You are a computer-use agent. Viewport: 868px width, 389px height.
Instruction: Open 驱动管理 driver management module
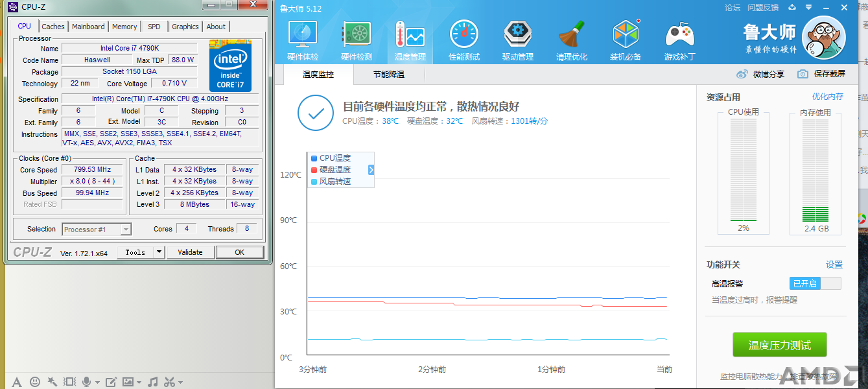point(518,40)
